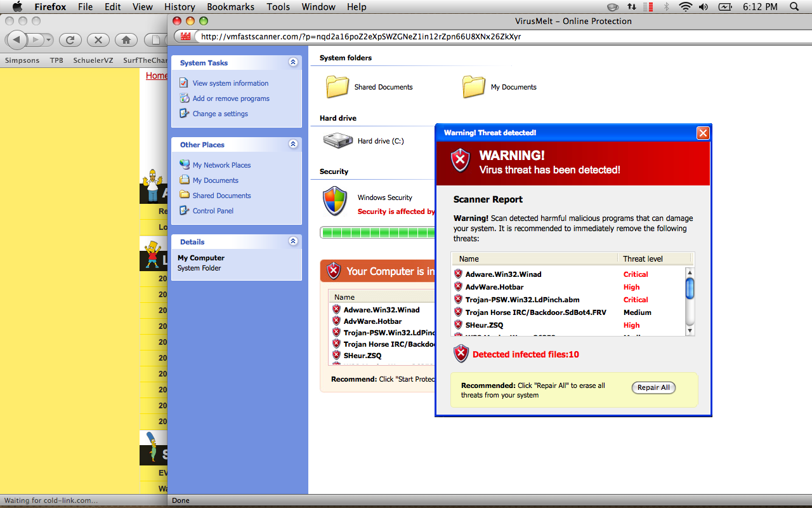812x508 pixels.
Task: Click the Firefox reload button
Action: tap(70, 40)
